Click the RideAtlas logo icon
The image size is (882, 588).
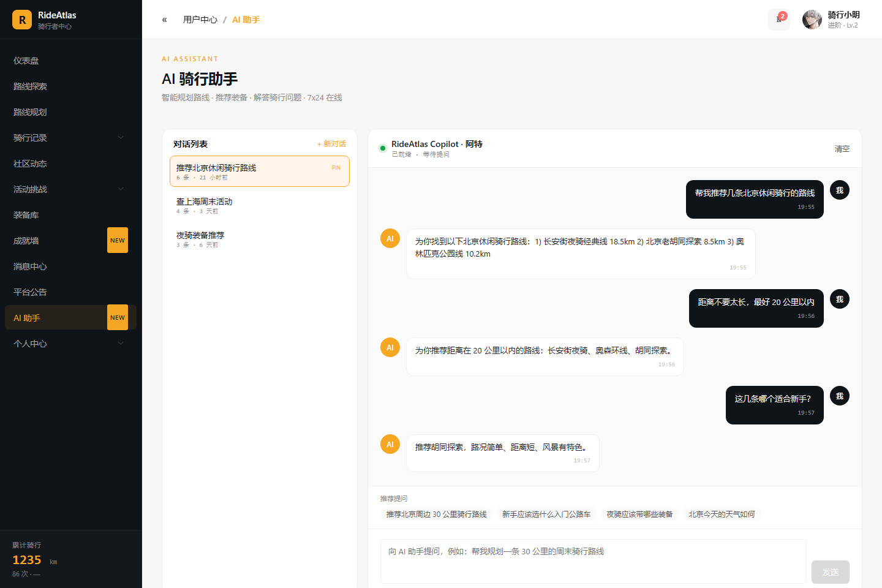(x=22, y=20)
